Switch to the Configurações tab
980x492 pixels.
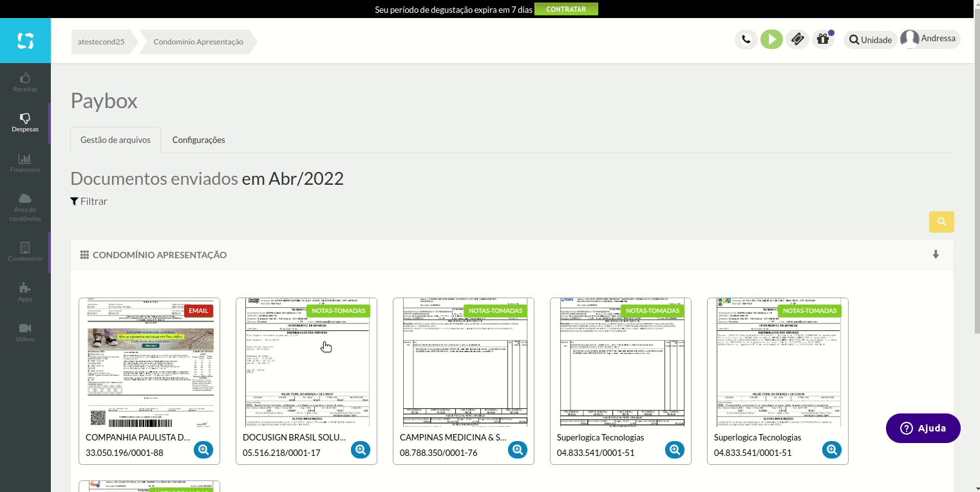(198, 140)
